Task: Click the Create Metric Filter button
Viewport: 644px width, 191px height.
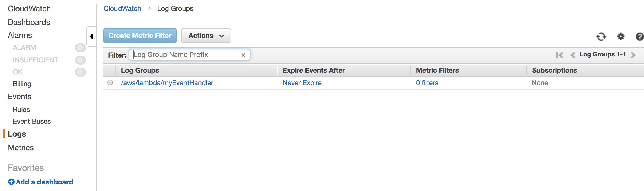Action: [140, 36]
